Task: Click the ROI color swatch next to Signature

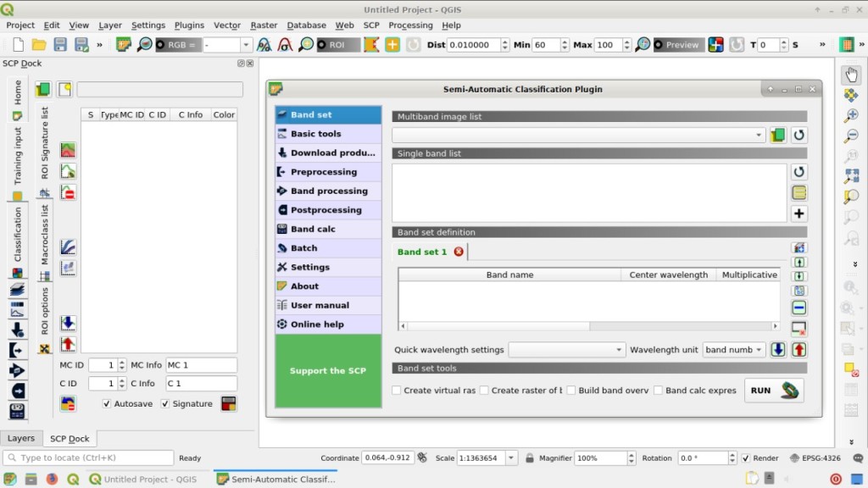Action: click(x=229, y=404)
